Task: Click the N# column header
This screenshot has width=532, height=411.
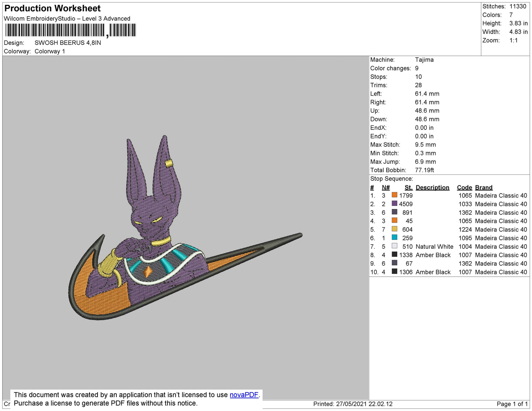Action: click(x=385, y=187)
